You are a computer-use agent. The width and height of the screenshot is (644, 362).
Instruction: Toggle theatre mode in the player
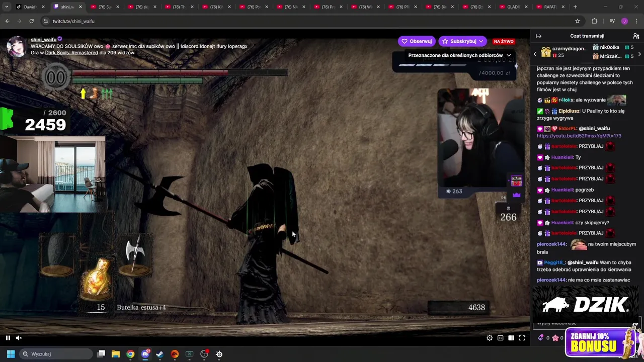pos(511,338)
